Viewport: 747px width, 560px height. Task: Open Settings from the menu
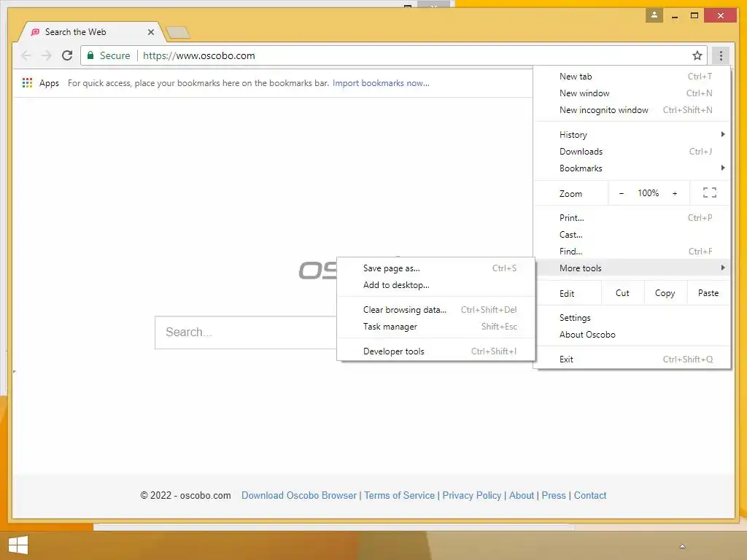point(632,318)
